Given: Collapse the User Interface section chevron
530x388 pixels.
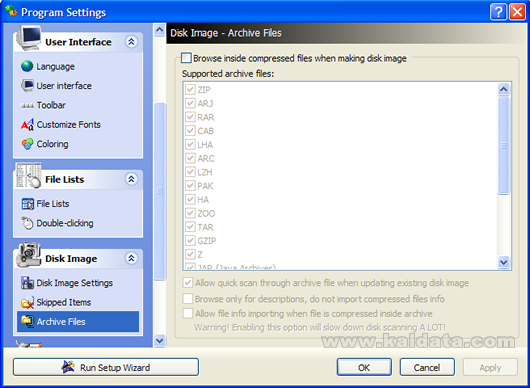Looking at the screenshot, I should click(131, 42).
